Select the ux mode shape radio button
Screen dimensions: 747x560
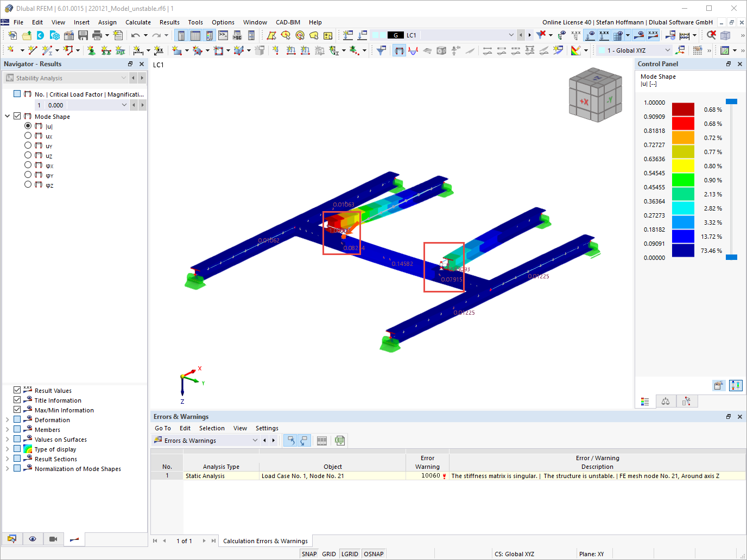point(28,136)
